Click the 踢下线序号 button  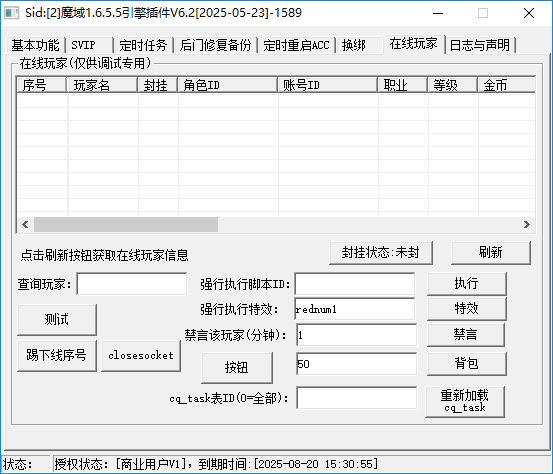tap(57, 356)
